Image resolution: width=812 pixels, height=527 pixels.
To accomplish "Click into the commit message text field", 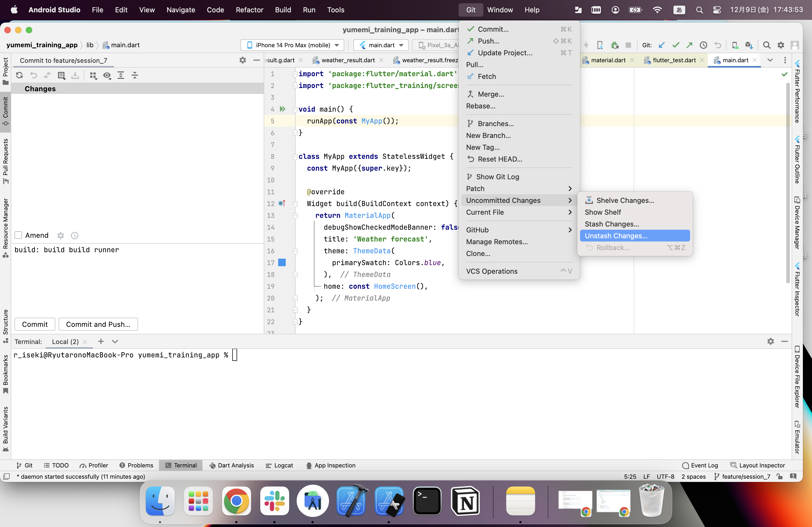I will pos(136,273).
